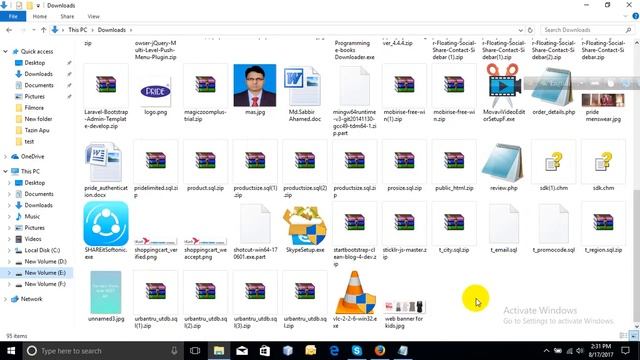This screenshot has height=360, width=640.
Task: Select sticklr-js-master.zip archive
Action: coord(404,222)
